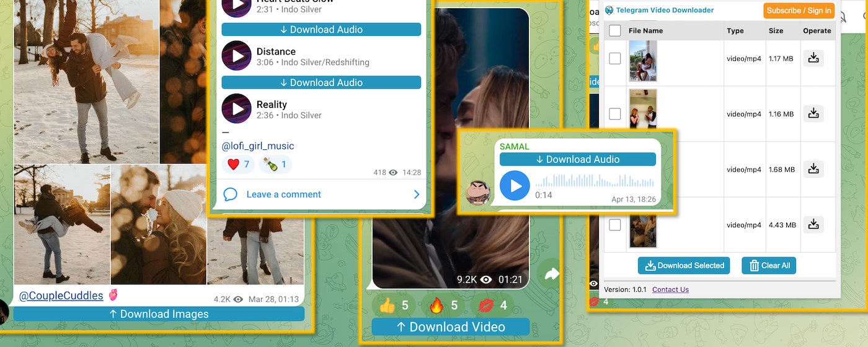This screenshot has width=868, height=347.
Task: Click the Download Images button
Action: (x=159, y=314)
